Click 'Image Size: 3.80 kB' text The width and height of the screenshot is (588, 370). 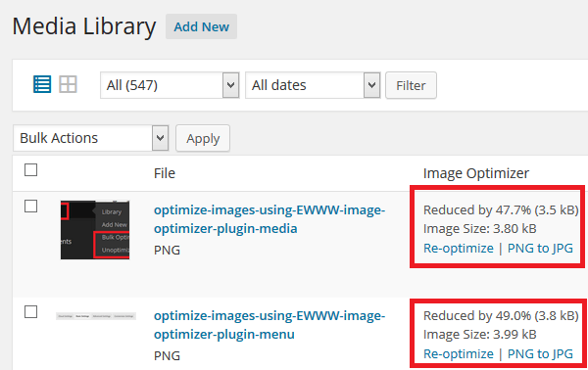[x=479, y=228]
